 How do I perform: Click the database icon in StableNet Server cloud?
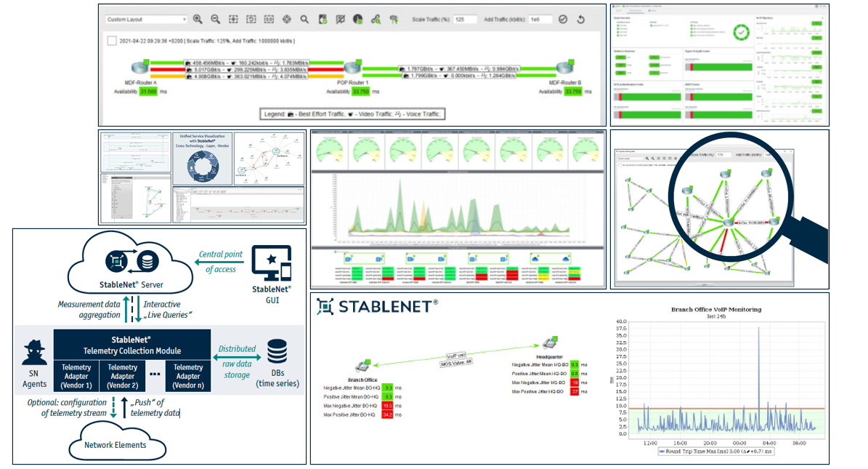click(147, 261)
